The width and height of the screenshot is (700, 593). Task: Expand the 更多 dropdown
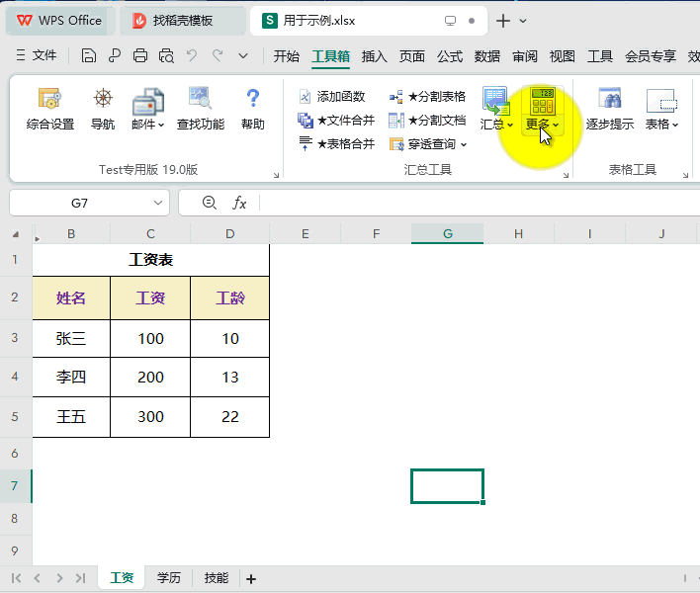tap(543, 125)
